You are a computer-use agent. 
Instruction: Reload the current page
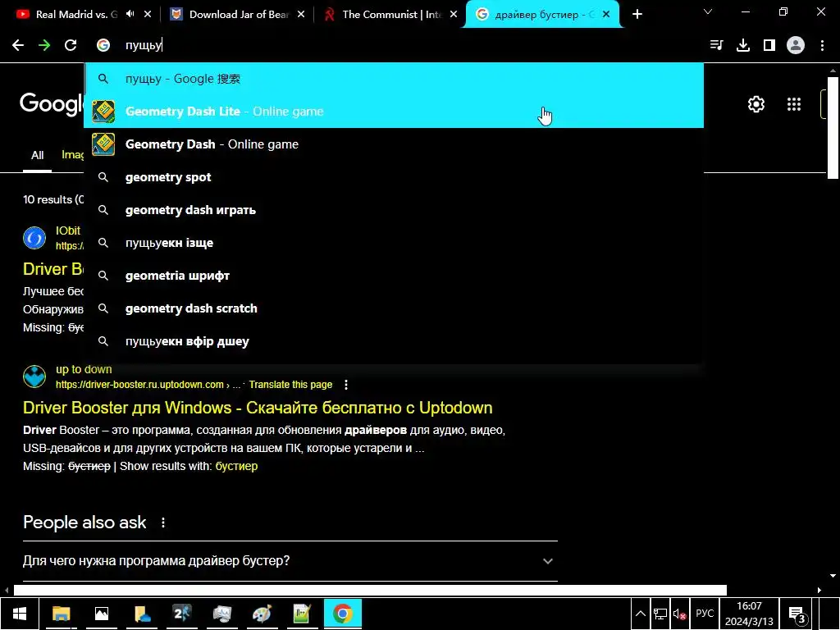71,46
